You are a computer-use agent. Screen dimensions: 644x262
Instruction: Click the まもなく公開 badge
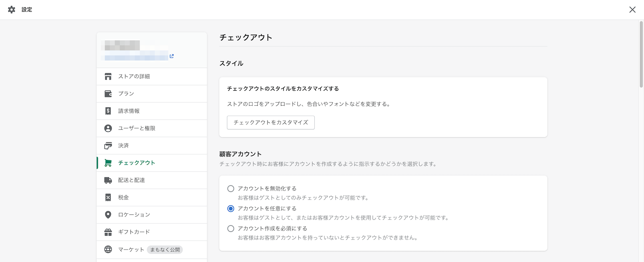pyautogui.click(x=165, y=250)
